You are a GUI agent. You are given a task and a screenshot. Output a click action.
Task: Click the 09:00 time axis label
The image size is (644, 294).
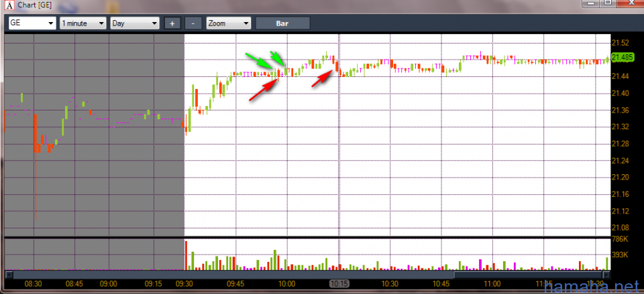[109, 284]
